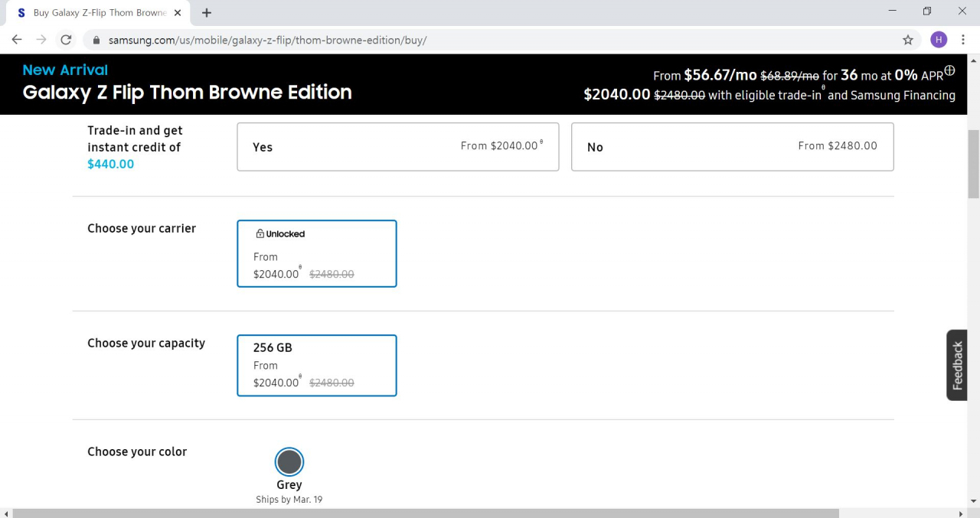This screenshot has height=518, width=980.
Task: Click the vertical scrollbar thumb
Action: point(974,165)
